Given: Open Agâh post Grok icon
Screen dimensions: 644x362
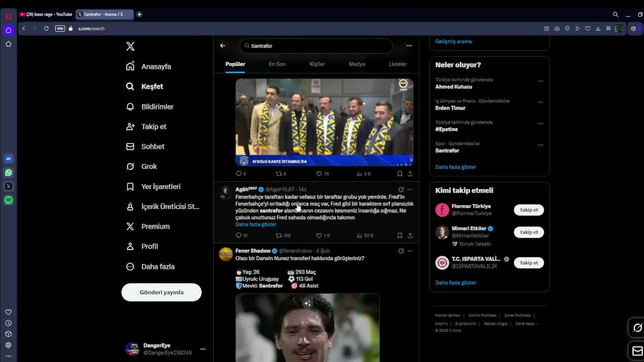Looking at the screenshot, I should [400, 190].
